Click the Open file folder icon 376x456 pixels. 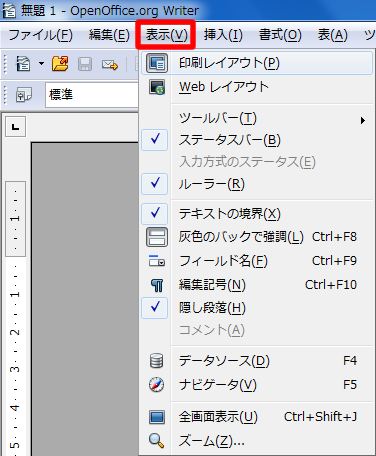click(x=60, y=63)
